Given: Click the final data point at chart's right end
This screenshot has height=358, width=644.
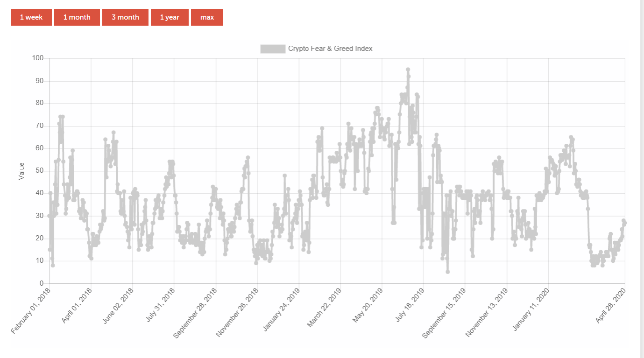Looking at the screenshot, I should [624, 223].
